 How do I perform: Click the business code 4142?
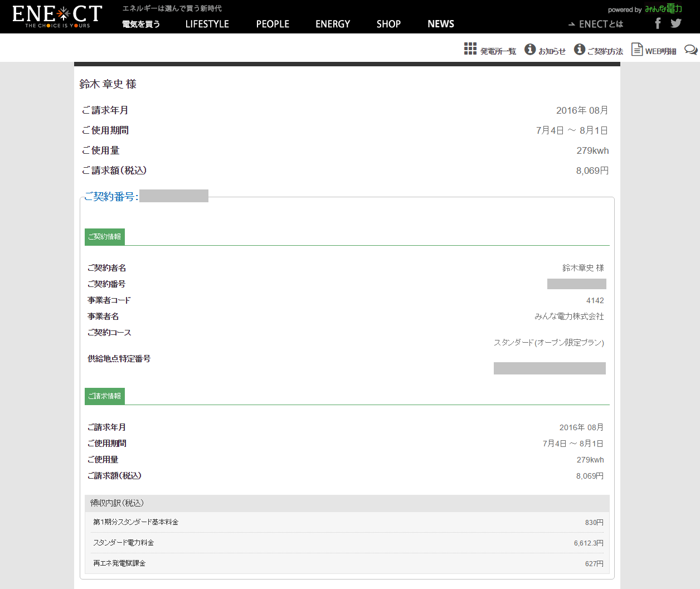tap(595, 300)
